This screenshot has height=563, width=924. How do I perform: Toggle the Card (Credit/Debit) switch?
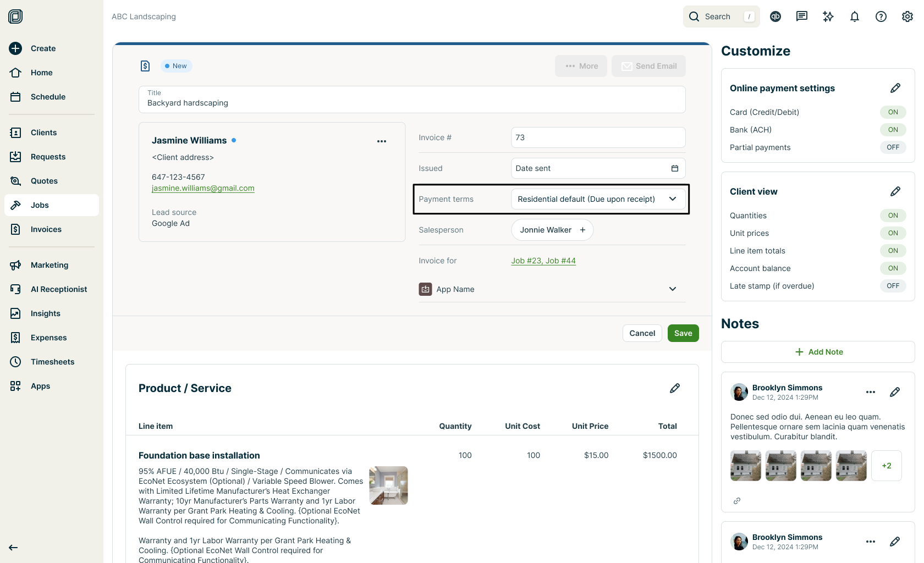point(893,112)
